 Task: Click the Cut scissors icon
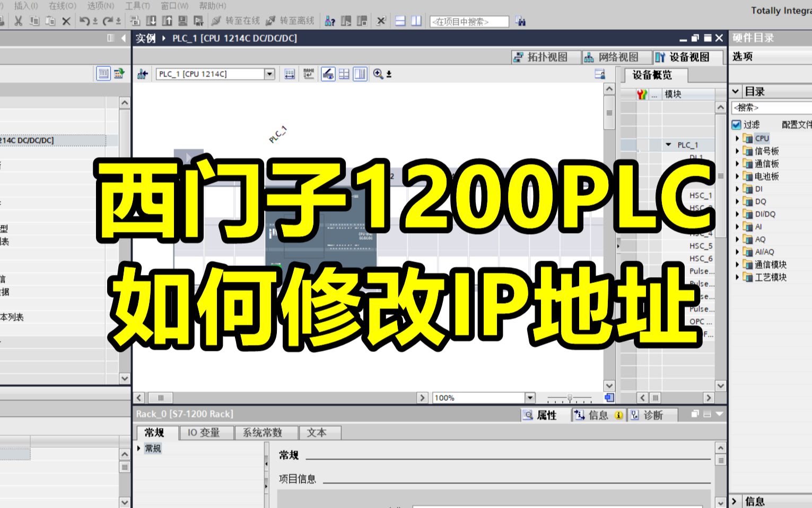[x=19, y=21]
